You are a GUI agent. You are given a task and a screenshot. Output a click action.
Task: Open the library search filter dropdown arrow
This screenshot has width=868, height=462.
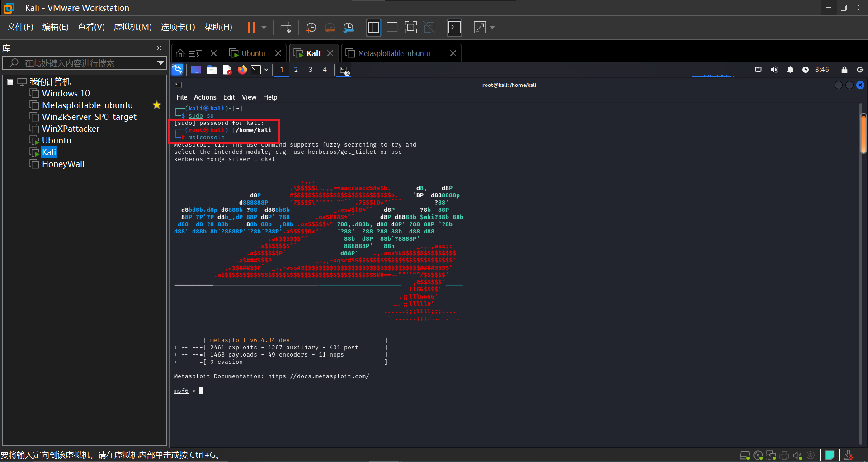point(160,63)
